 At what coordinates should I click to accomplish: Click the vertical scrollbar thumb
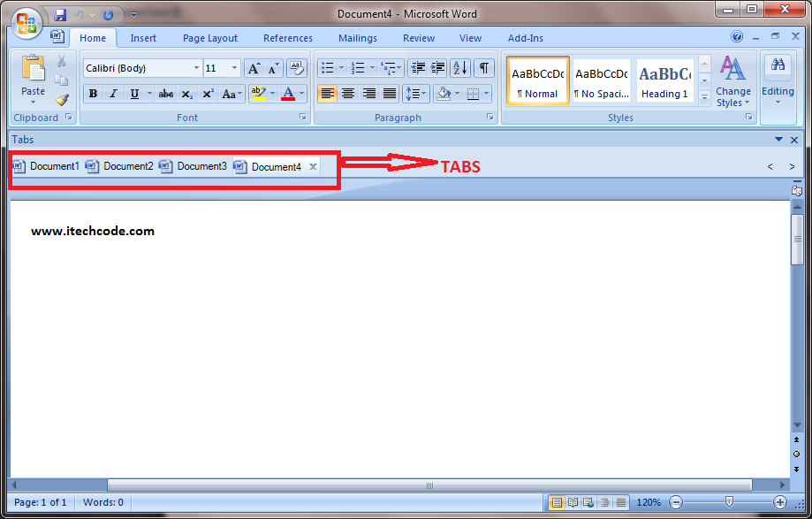[798, 240]
